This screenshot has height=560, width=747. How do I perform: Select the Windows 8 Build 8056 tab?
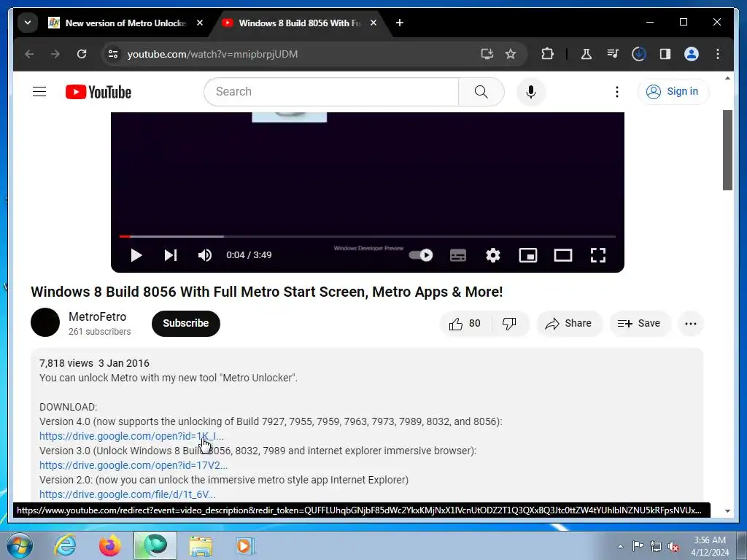coord(299,23)
